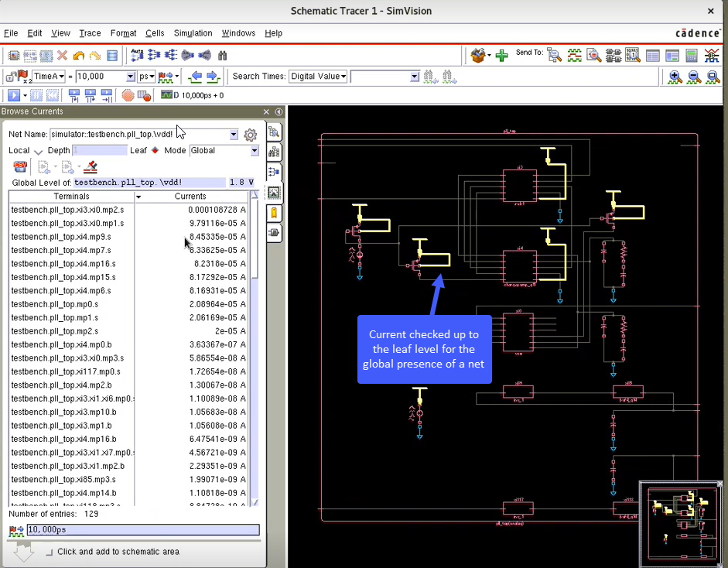This screenshot has width=728, height=568.
Task: Open the Trace menu
Action: pyautogui.click(x=90, y=33)
